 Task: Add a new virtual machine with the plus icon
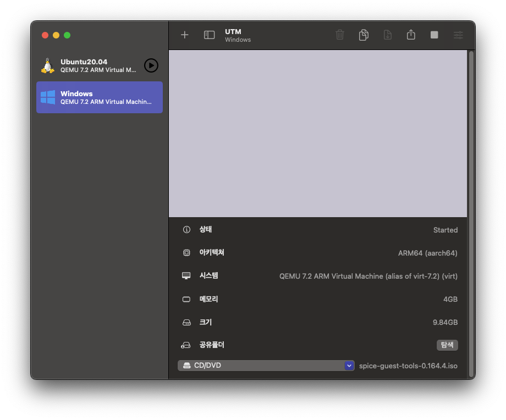click(185, 35)
